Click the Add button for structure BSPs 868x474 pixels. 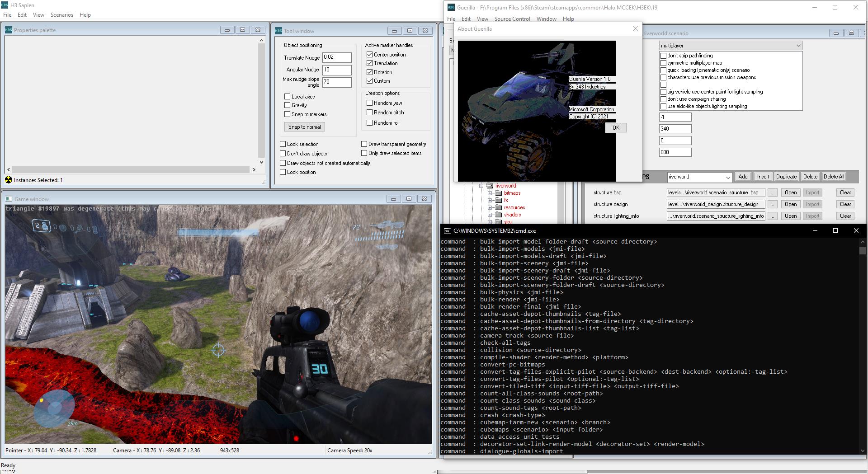tap(743, 177)
